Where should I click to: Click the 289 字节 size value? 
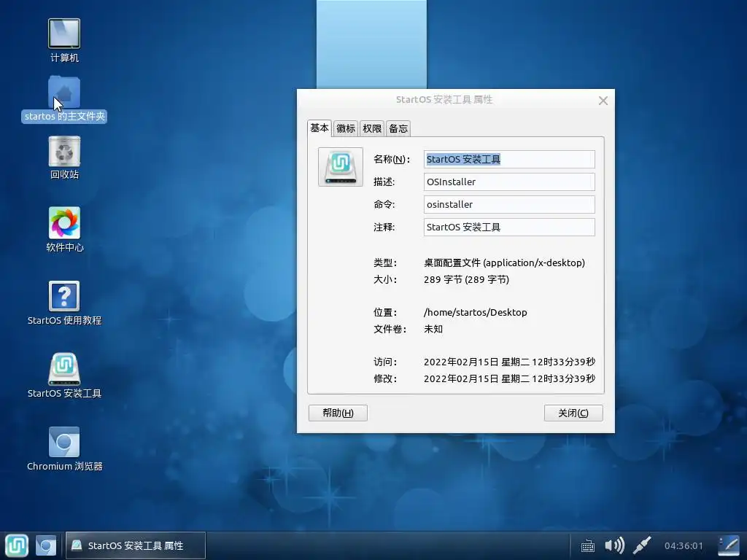click(466, 279)
